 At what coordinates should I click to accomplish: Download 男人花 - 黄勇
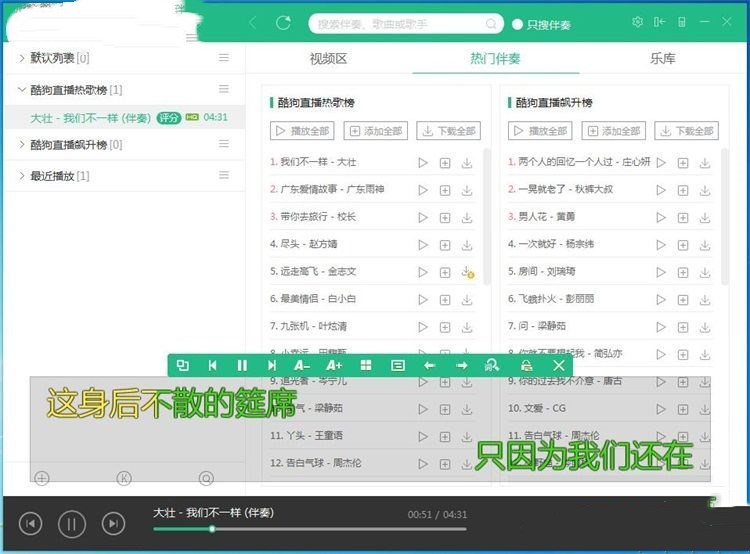click(x=705, y=218)
